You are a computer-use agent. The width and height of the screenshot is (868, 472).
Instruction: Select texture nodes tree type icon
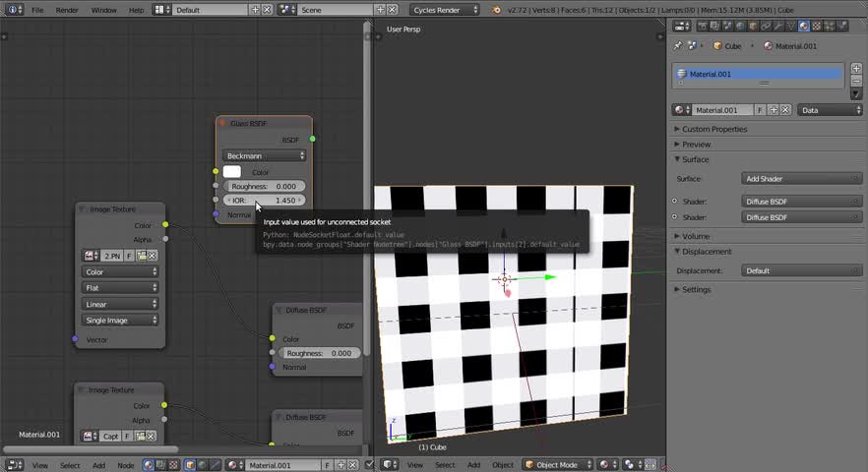173,465
